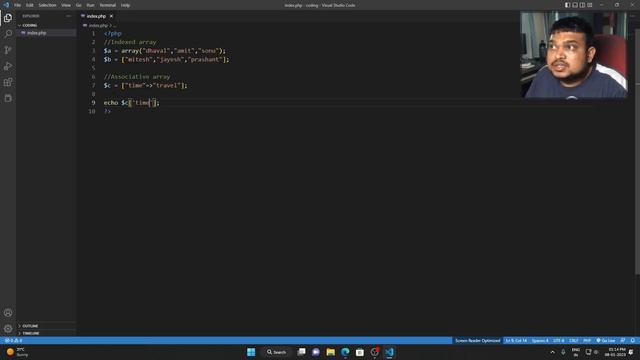Toggle the bottom panel layout icon
This screenshot has height=360, width=640.
[575, 5]
